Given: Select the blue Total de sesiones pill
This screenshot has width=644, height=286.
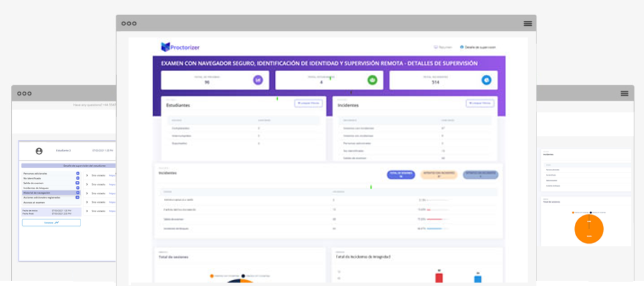Looking at the screenshot, I should [401, 174].
